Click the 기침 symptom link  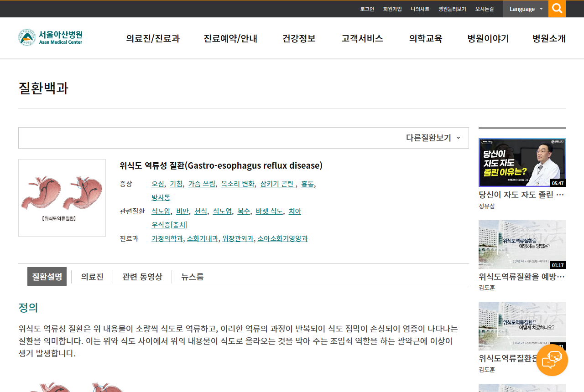[176, 184]
